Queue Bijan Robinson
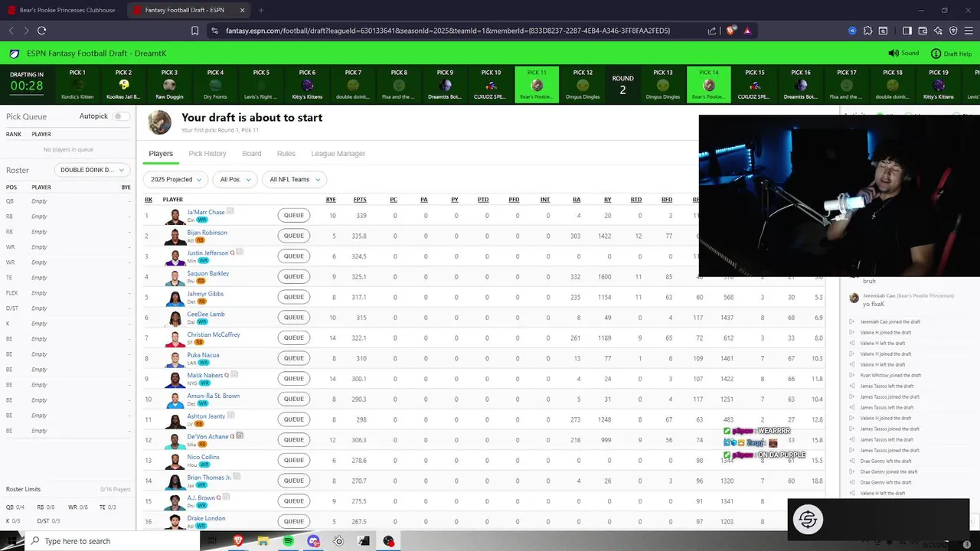 click(294, 236)
